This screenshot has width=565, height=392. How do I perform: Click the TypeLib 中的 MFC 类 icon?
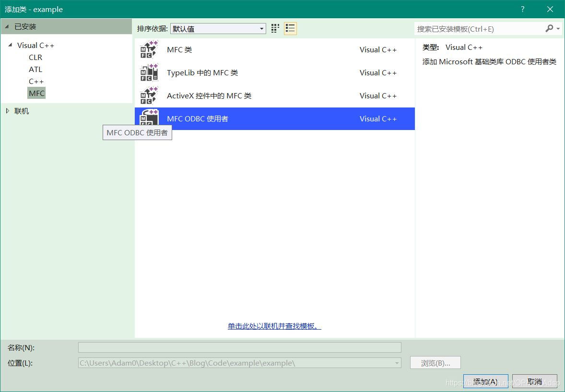click(x=149, y=73)
